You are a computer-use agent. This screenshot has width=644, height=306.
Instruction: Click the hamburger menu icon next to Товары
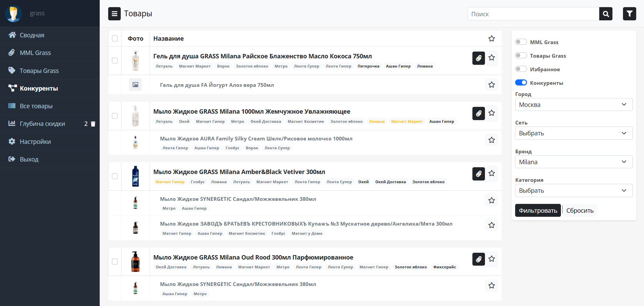pyautogui.click(x=114, y=14)
